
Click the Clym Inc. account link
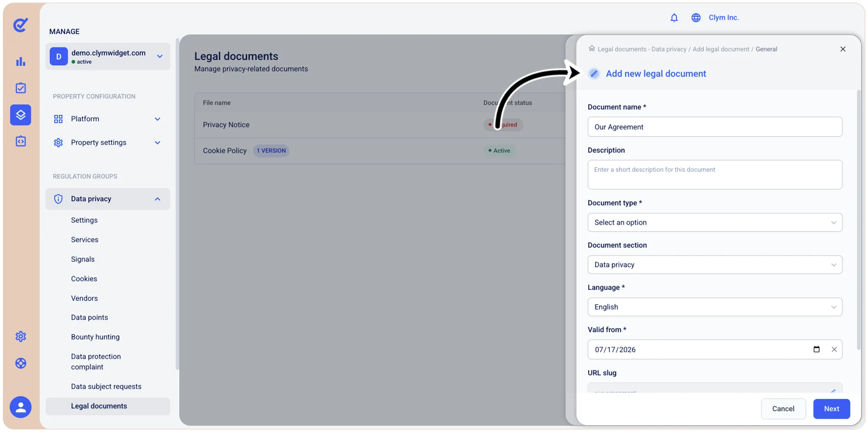tap(724, 18)
